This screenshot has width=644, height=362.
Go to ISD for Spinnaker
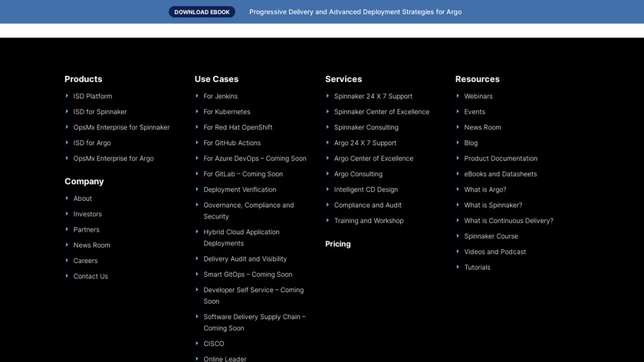point(100,112)
